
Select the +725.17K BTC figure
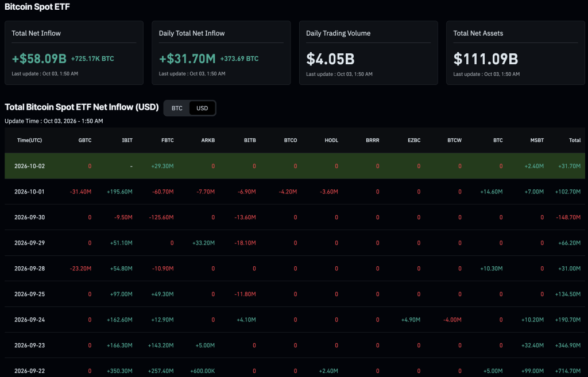[92, 59]
